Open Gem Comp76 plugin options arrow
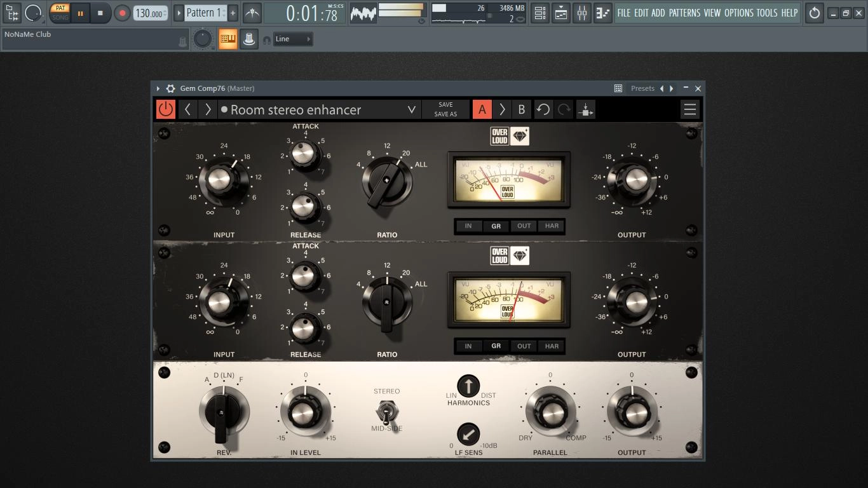 click(x=158, y=88)
